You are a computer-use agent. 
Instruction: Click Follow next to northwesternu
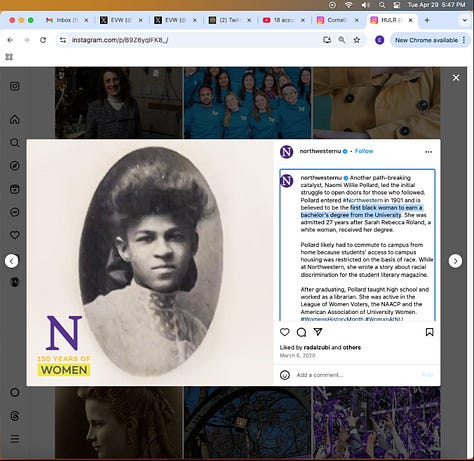click(x=364, y=151)
